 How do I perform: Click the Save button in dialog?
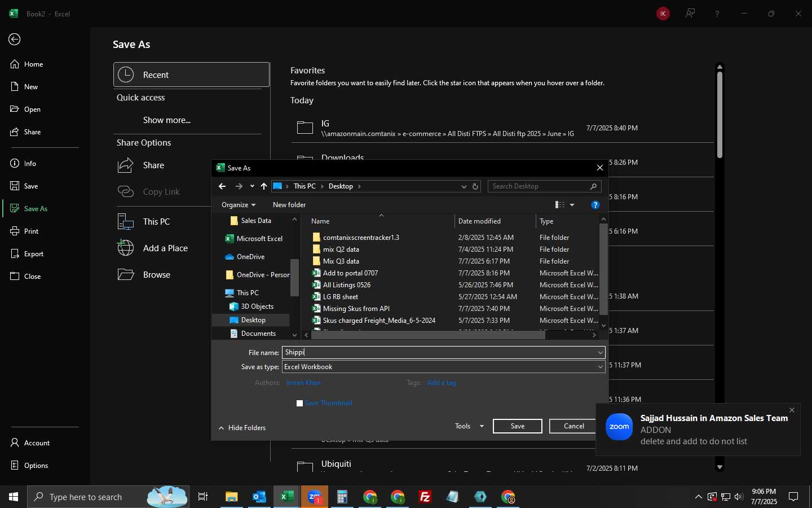(518, 426)
